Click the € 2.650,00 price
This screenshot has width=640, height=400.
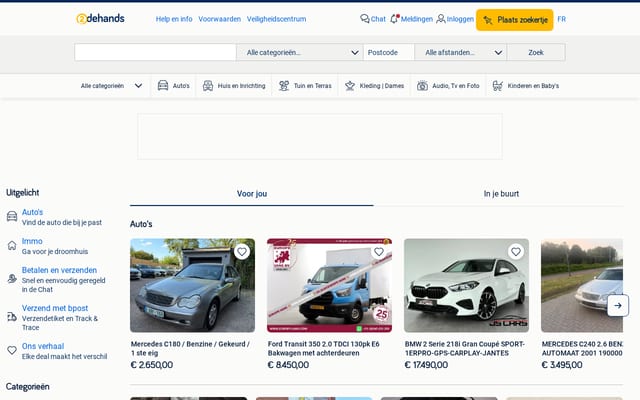tap(152, 365)
